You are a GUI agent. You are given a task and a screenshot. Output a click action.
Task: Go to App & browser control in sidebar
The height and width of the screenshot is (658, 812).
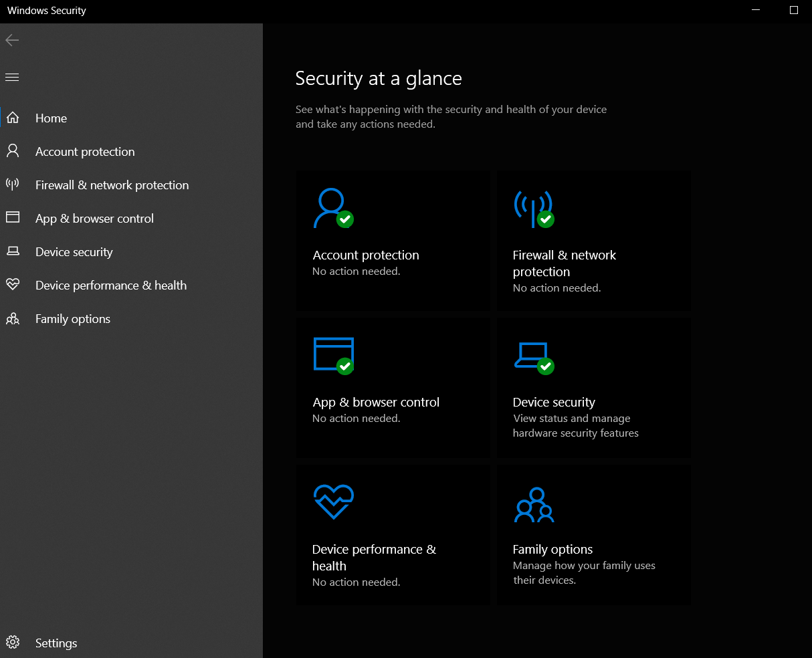click(131, 219)
